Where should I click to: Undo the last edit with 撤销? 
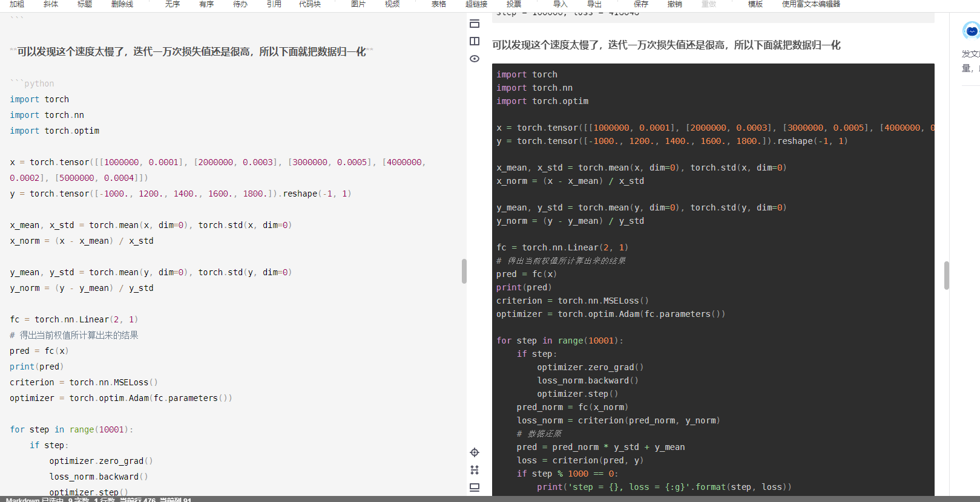click(675, 4)
